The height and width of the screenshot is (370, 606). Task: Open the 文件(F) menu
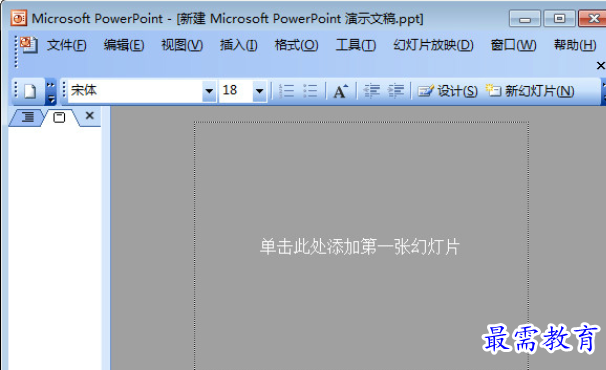click(66, 45)
